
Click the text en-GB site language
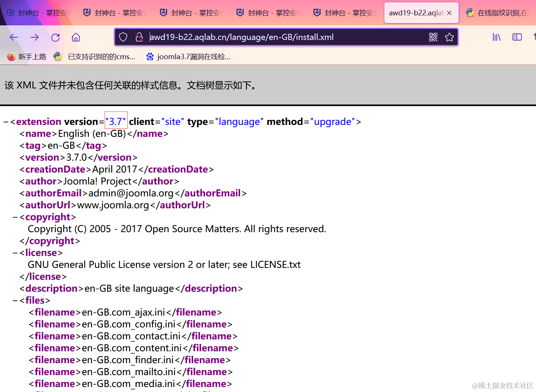[129, 289]
